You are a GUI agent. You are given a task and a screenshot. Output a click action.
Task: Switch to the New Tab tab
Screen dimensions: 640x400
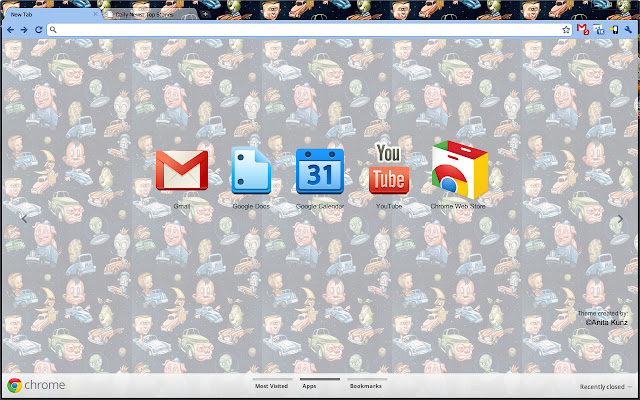51,14
